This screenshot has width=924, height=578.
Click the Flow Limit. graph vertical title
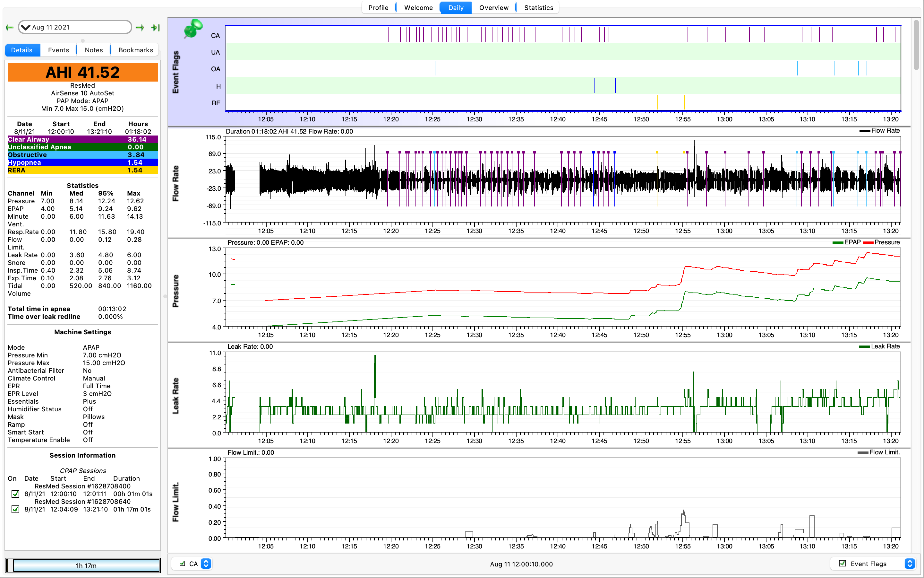coord(175,502)
